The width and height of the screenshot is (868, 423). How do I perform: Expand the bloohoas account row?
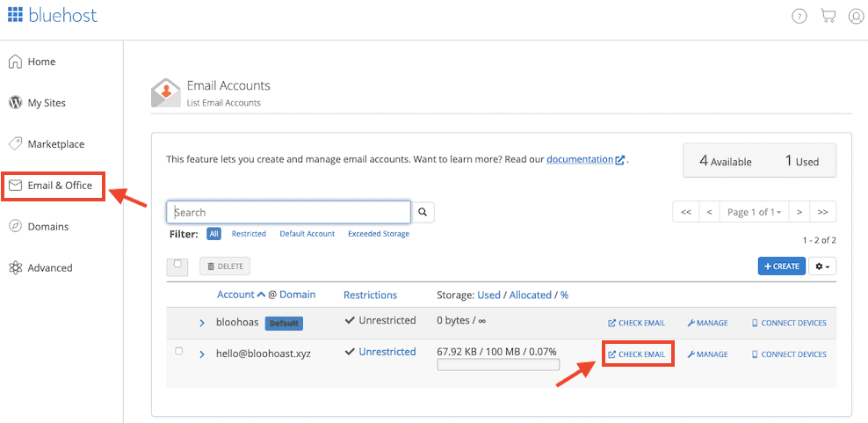[202, 323]
